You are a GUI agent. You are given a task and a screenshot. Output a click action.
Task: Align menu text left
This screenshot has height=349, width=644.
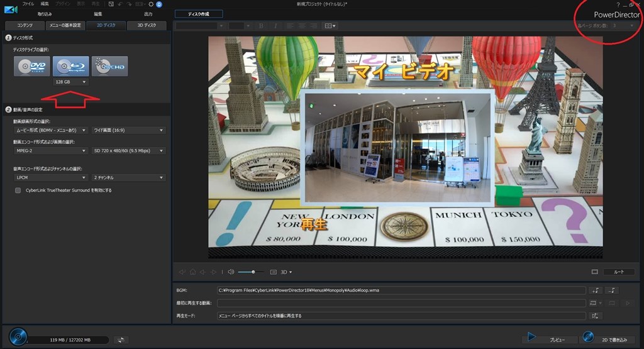[290, 26]
